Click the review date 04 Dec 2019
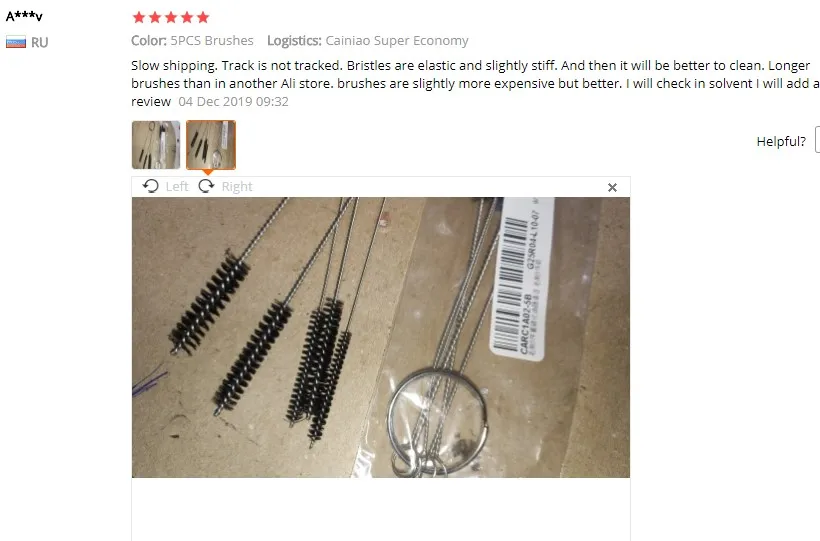The image size is (820, 541). [233, 102]
